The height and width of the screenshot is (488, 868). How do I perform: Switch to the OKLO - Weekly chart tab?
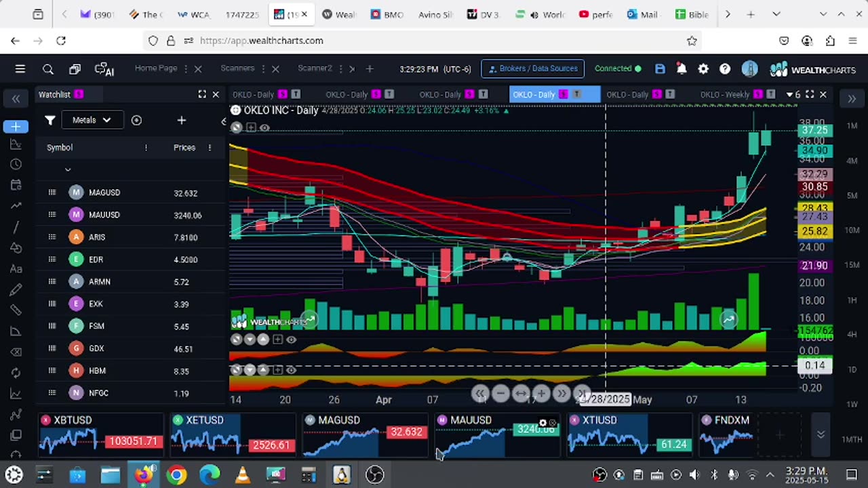725,94
